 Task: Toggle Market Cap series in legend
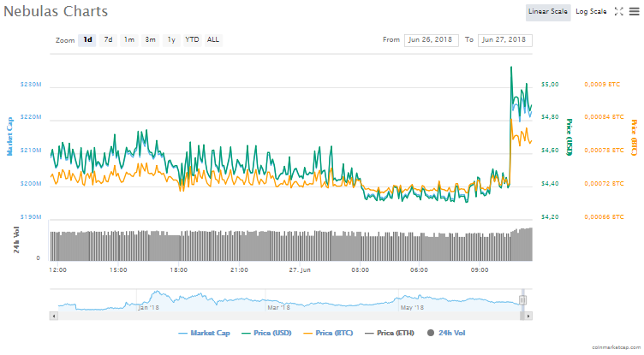[x=204, y=333]
